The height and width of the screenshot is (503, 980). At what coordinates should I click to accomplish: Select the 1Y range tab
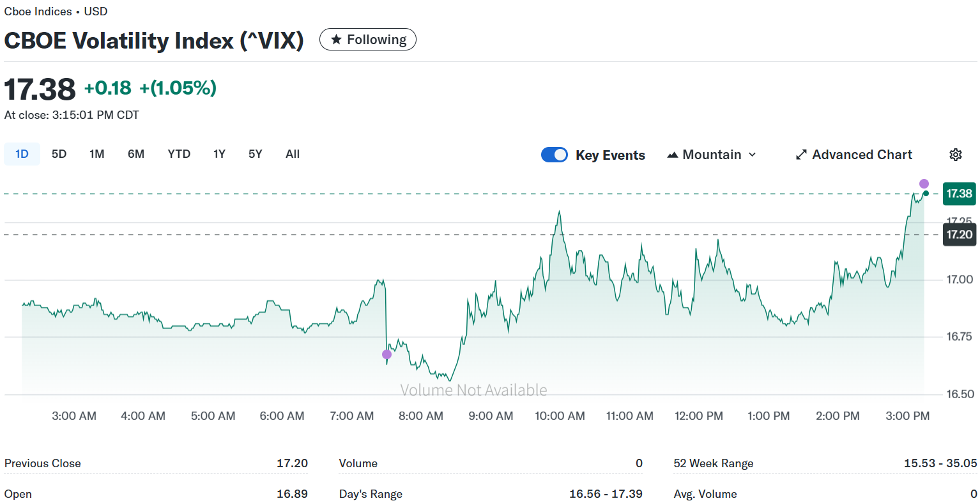[219, 154]
